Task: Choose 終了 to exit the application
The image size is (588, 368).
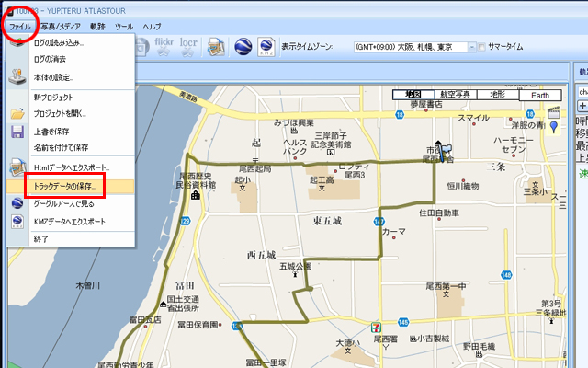Action: (x=71, y=239)
